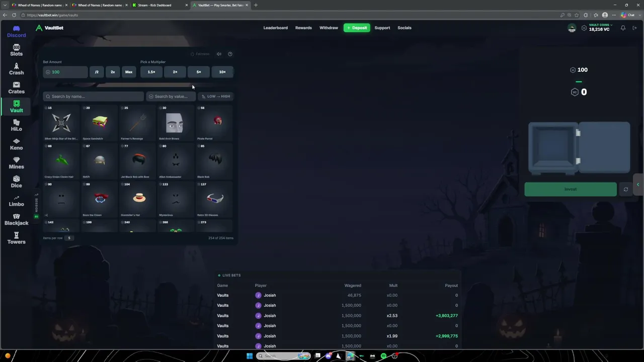Open the Limbo game
Viewport: 644px width, 362px height.
pyautogui.click(x=16, y=201)
